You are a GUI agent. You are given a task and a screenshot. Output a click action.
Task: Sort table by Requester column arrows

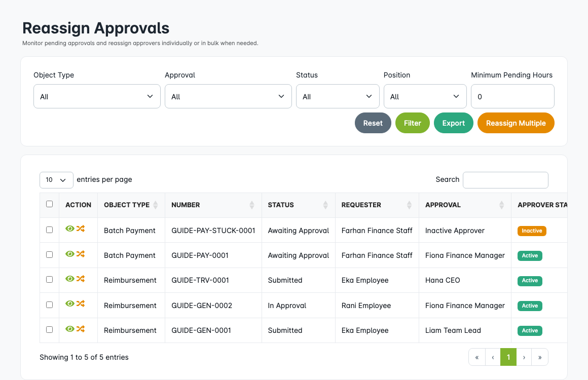tap(409, 205)
